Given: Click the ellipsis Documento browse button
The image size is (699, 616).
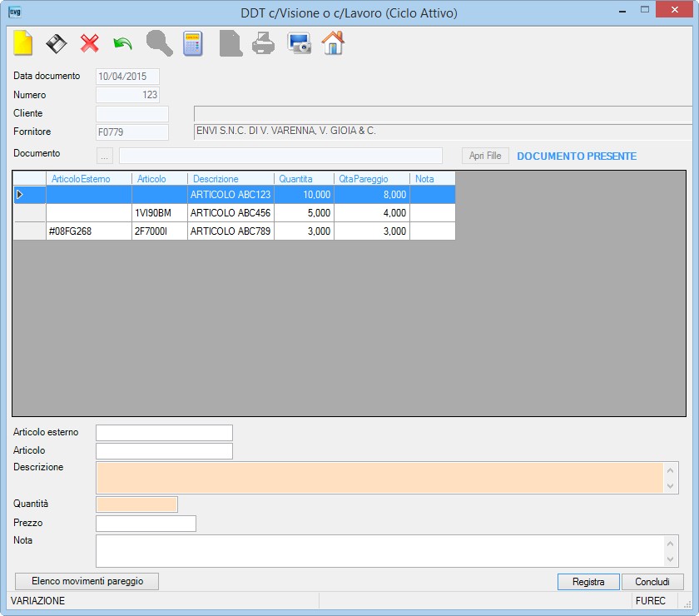Looking at the screenshot, I should click(x=104, y=156).
